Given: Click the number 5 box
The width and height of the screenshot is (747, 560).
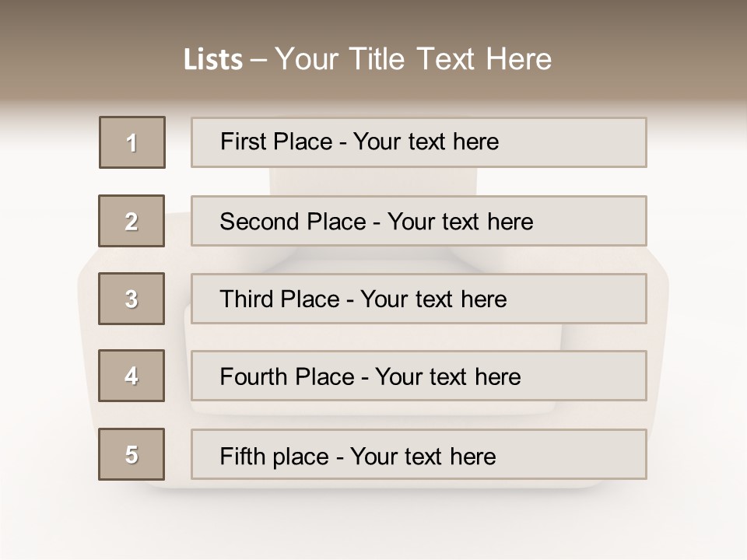Looking at the screenshot, I should click(132, 454).
